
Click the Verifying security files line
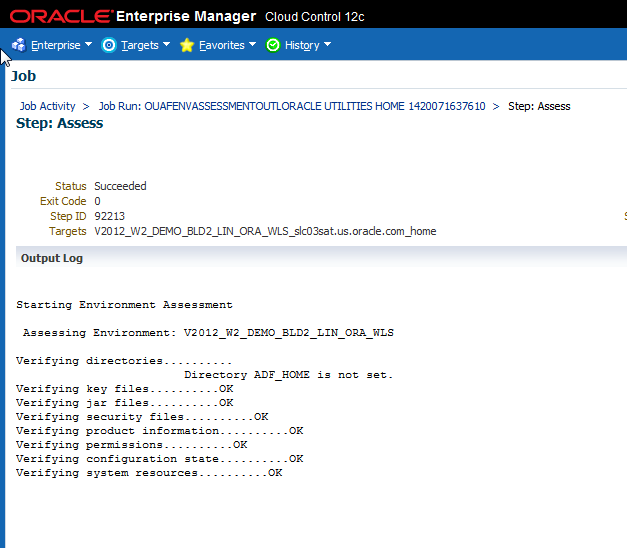(x=142, y=417)
